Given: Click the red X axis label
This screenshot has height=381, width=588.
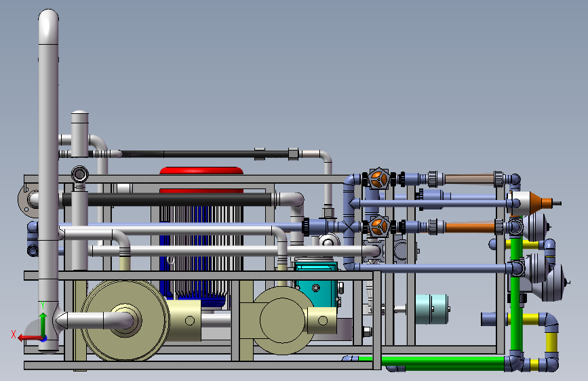Looking at the screenshot, I should [14, 334].
